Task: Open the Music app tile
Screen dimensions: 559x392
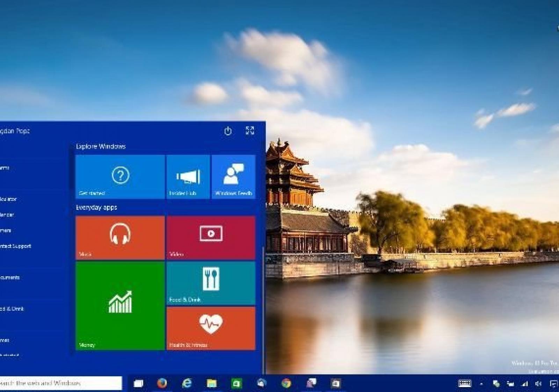Action: [120, 238]
